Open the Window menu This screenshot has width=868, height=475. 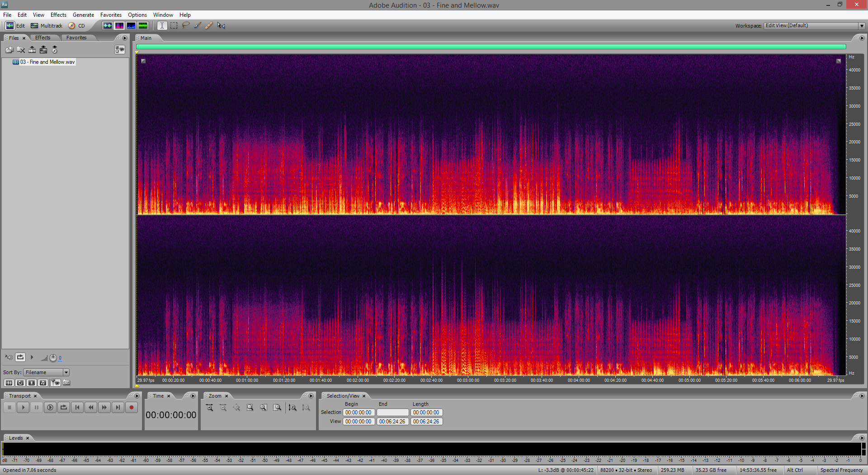(x=163, y=15)
